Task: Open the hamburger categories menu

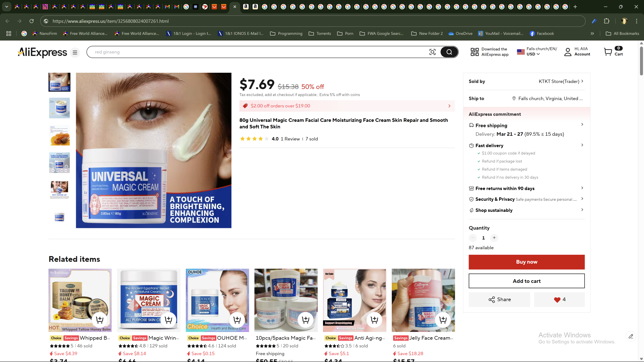Action: tap(75, 52)
